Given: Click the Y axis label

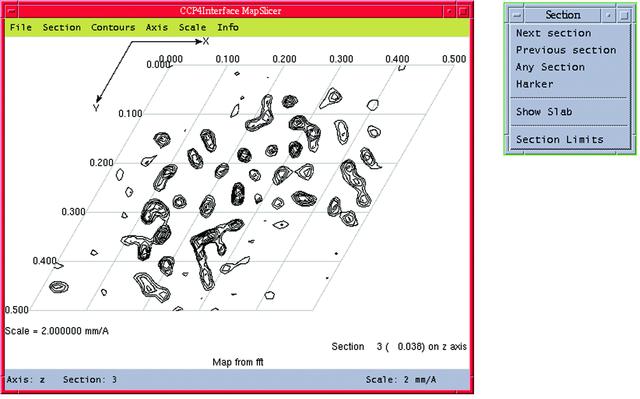Looking at the screenshot, I should click(x=96, y=108).
